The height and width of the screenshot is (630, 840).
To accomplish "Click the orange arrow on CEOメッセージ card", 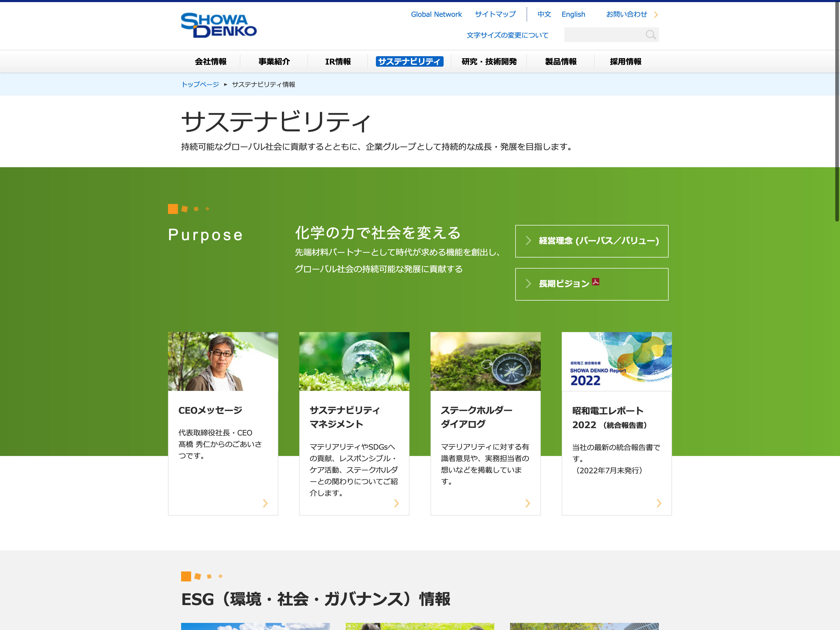I will tap(265, 503).
